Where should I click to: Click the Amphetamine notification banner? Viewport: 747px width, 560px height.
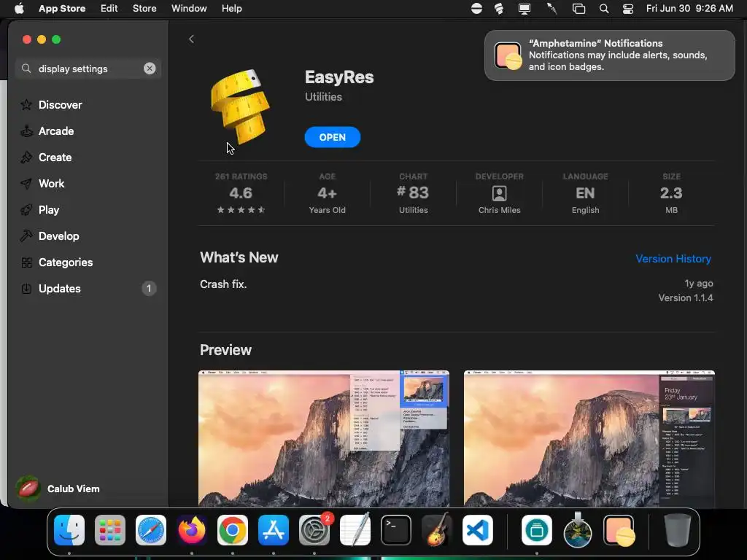click(x=609, y=55)
